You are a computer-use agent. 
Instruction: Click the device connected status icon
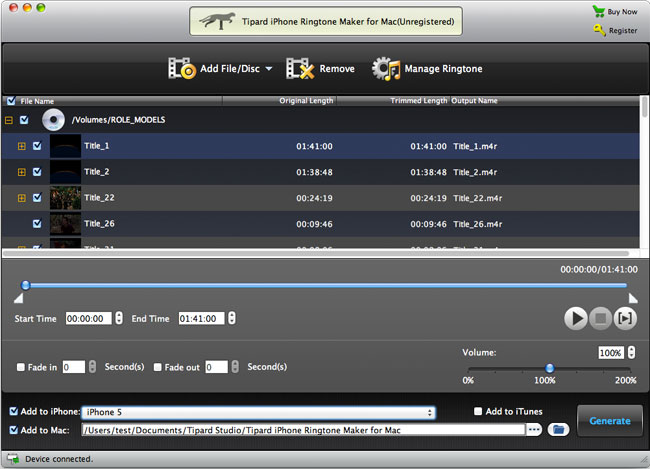pos(13,459)
